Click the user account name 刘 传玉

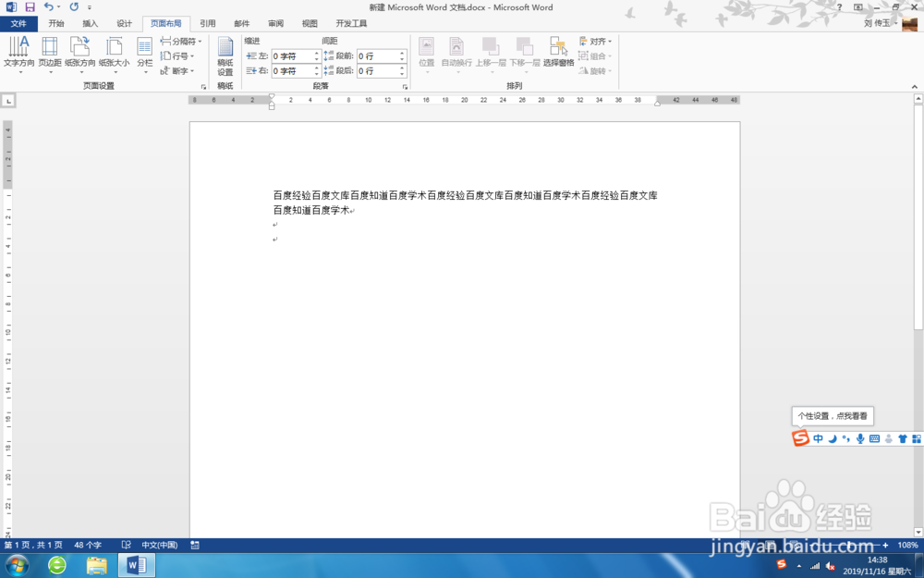877,24
